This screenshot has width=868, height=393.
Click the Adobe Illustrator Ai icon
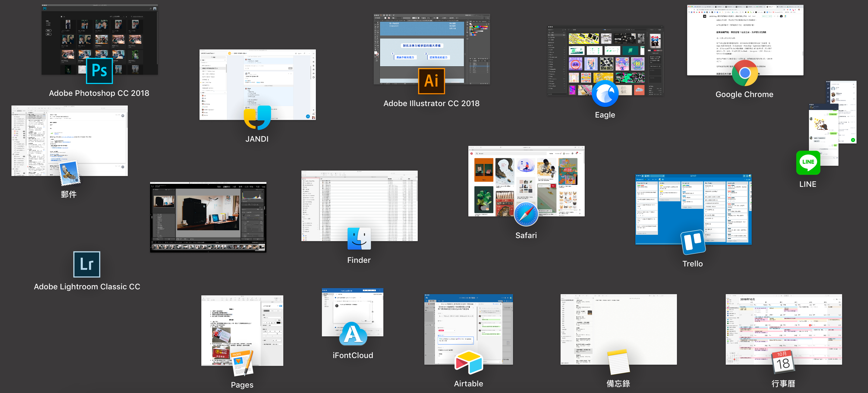431,81
